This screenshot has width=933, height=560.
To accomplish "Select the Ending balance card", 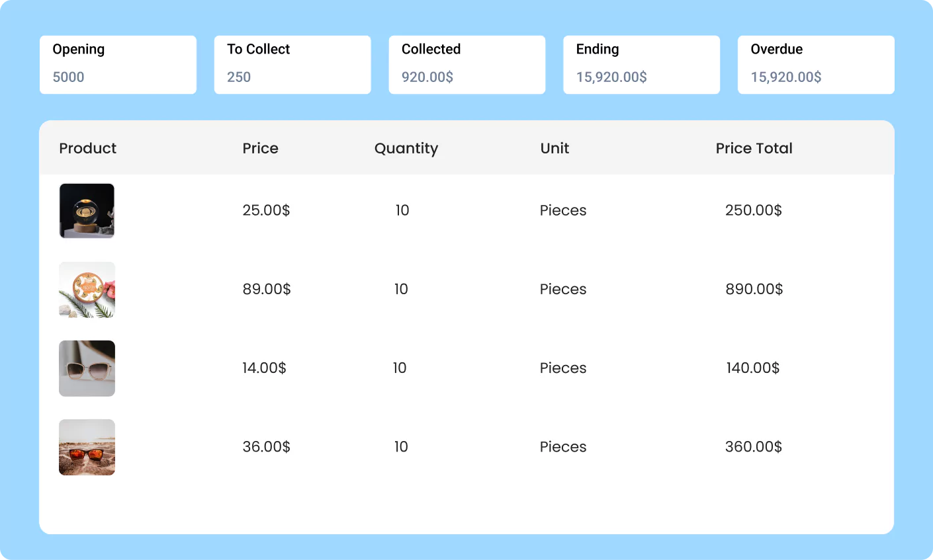I will (641, 65).
